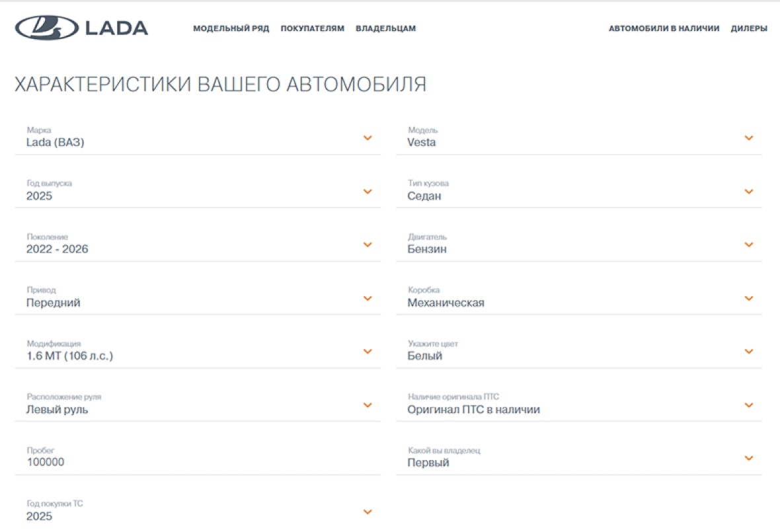Open Привод dropdown showing Передний
Screen dimensions: 780x532
pos(198,298)
